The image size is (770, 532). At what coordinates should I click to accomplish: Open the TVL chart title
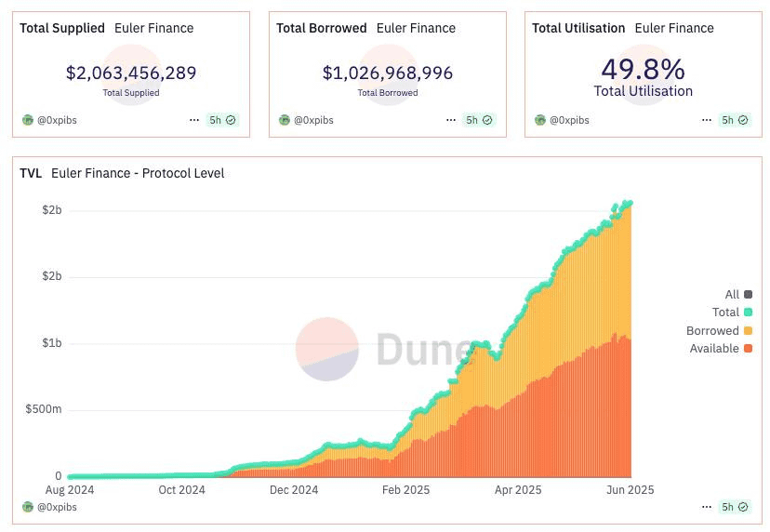tap(31, 173)
